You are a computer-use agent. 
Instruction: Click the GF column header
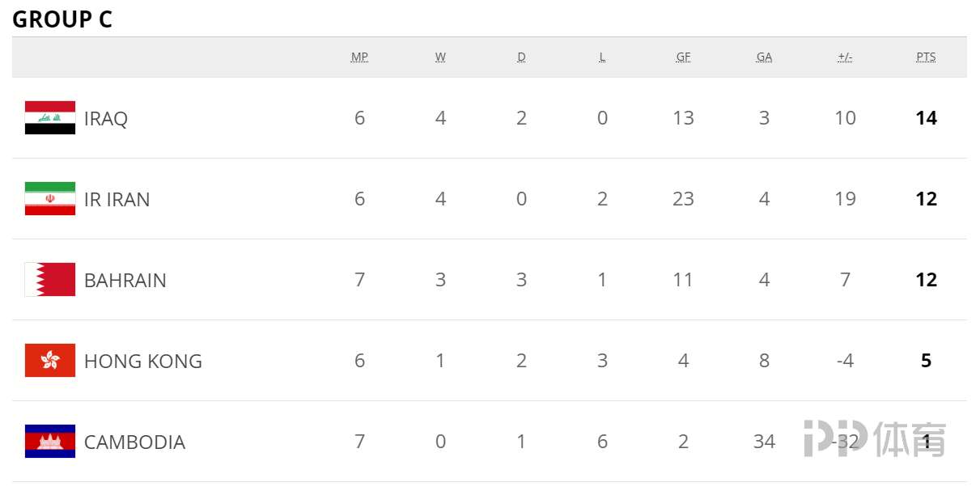[683, 57]
